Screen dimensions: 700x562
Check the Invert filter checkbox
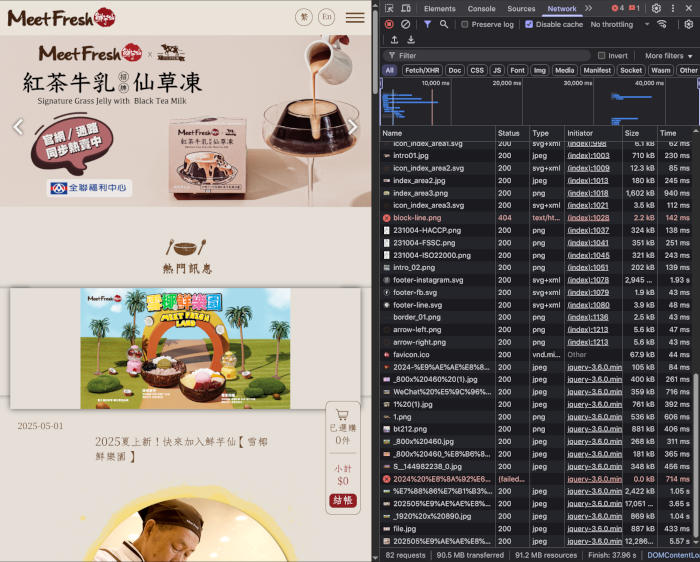coord(601,56)
